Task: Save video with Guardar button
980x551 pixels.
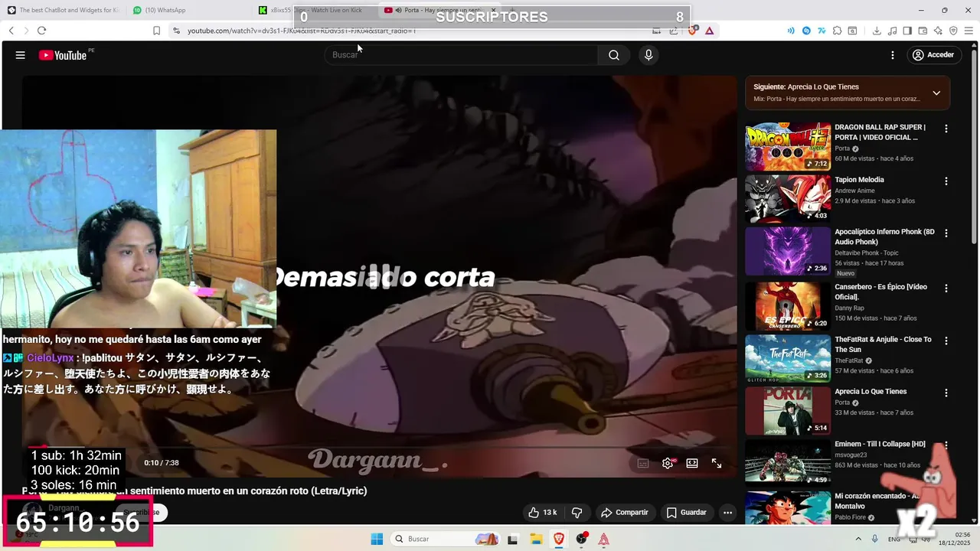Action: (x=687, y=512)
